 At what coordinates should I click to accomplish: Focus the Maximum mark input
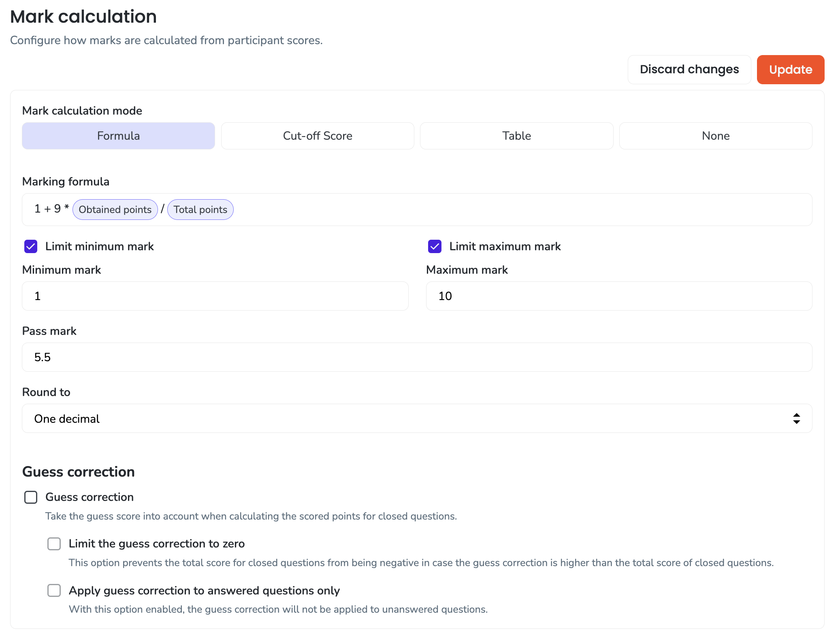(x=619, y=296)
